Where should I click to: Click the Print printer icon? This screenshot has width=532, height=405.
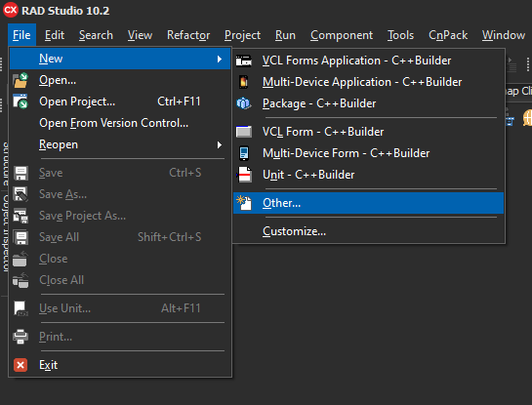pos(20,337)
